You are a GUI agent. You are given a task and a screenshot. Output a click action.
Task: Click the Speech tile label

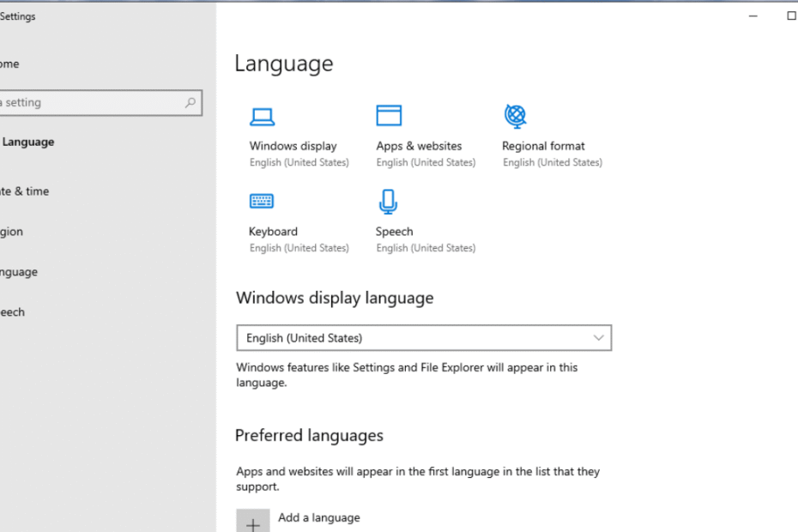point(395,232)
